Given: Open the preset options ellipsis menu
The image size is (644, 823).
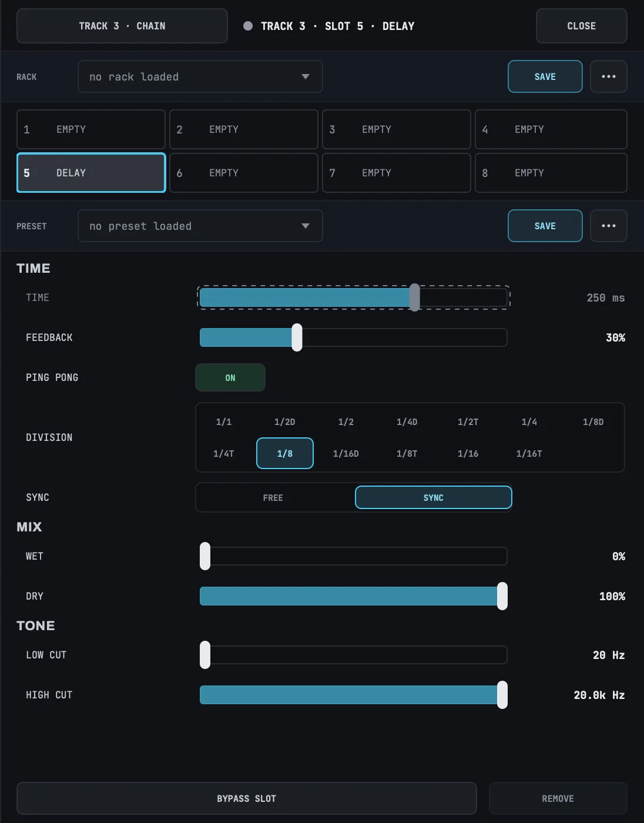Looking at the screenshot, I should click(x=609, y=226).
